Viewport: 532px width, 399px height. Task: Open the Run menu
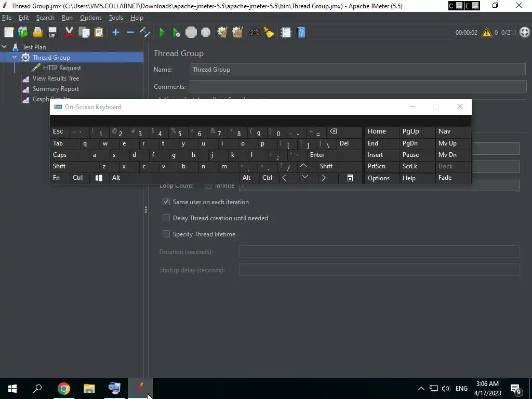(67, 18)
